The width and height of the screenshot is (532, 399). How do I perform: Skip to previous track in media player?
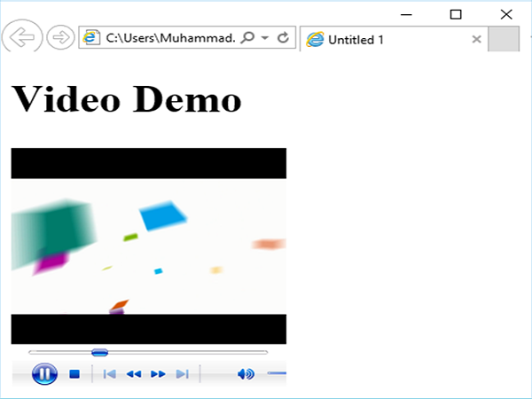pyautogui.click(x=110, y=374)
